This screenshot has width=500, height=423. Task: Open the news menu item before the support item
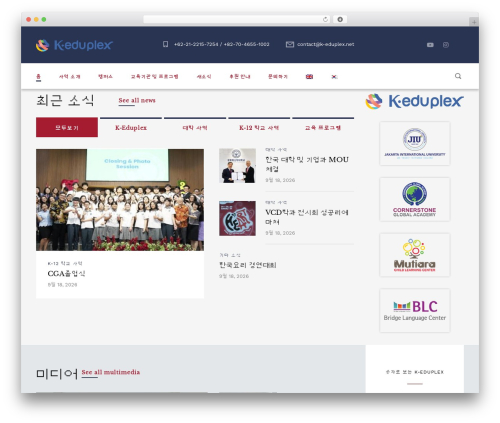click(204, 77)
